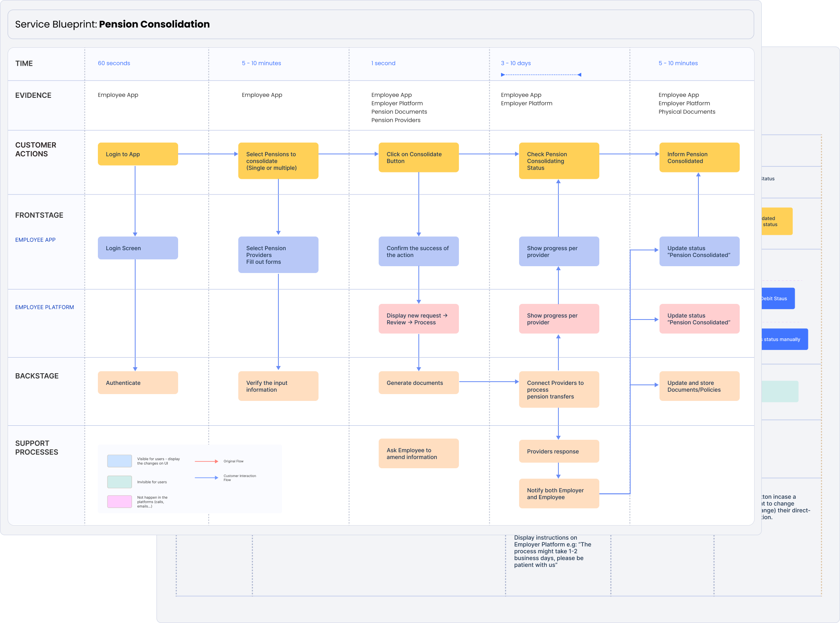Image resolution: width=840 pixels, height=623 pixels.
Task: Click the EMPLOYEE PLATFORM label
Action: coord(45,307)
